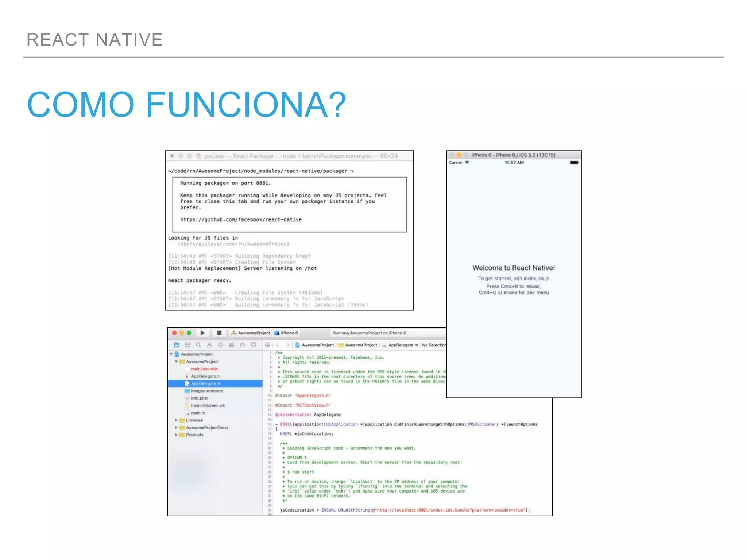Click 'Welcome to React Native!' in simulator
Viewport: 747px width, 560px height.
514,268
